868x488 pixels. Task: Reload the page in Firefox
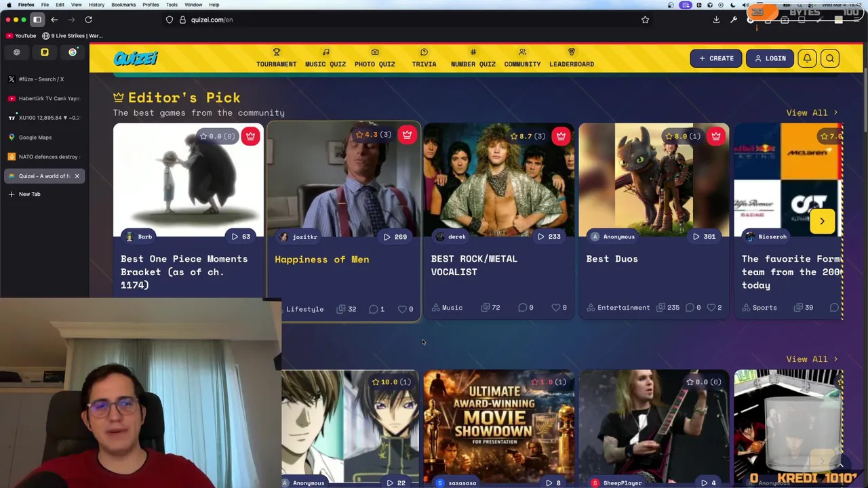click(x=88, y=20)
